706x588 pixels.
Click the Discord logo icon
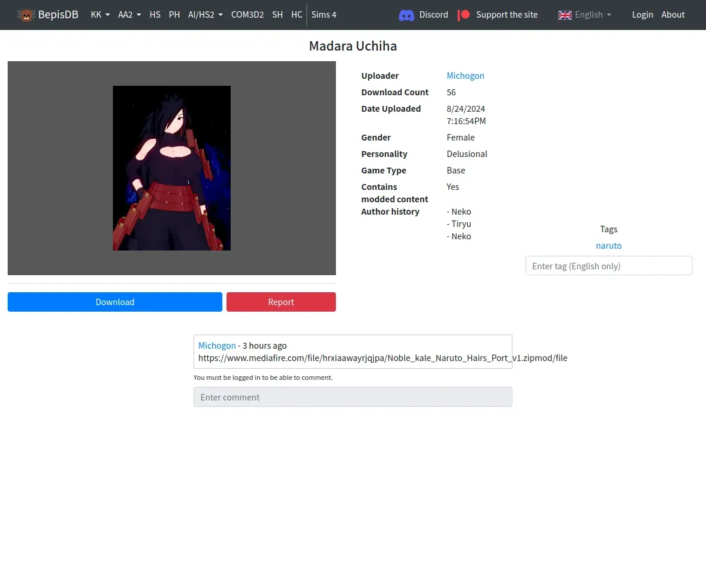coord(407,15)
